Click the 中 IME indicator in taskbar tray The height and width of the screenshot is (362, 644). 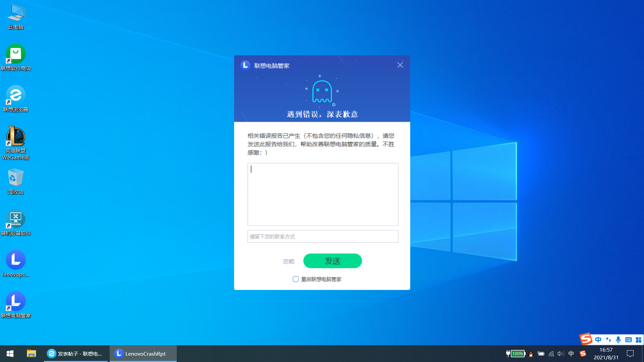(571, 354)
